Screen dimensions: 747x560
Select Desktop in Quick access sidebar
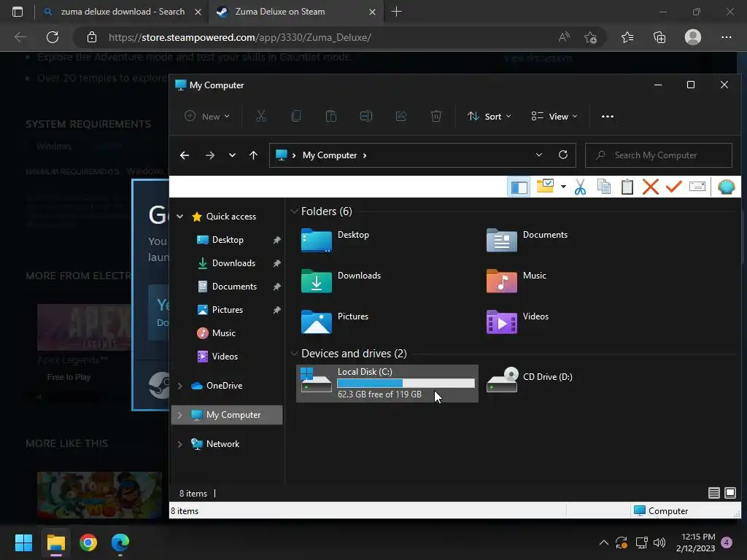point(228,240)
